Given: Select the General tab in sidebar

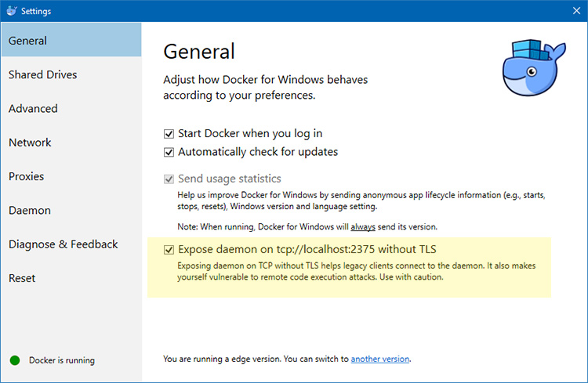Looking at the screenshot, I should tap(28, 41).
